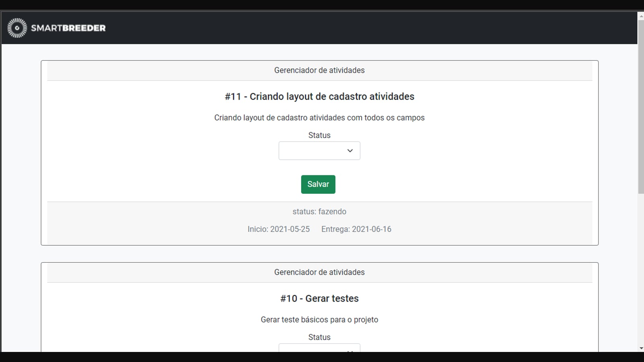This screenshot has height=362, width=644.
Task: Click the SmartBreeder circular logo icon
Action: coord(17,28)
